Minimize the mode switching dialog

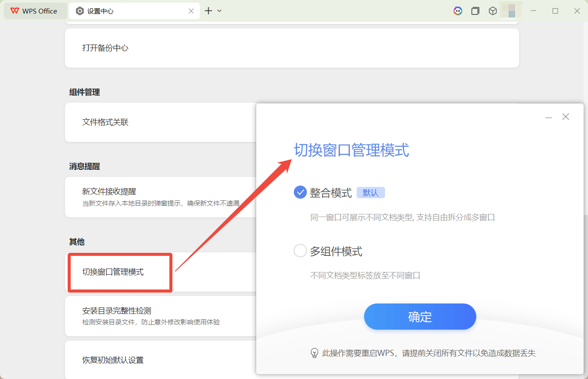[549, 117]
